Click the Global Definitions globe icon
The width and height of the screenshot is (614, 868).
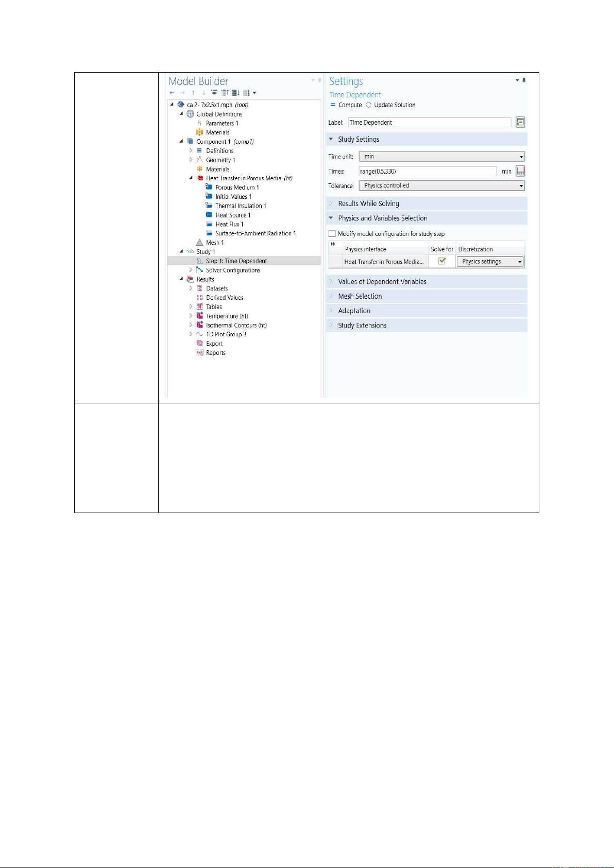pos(190,114)
